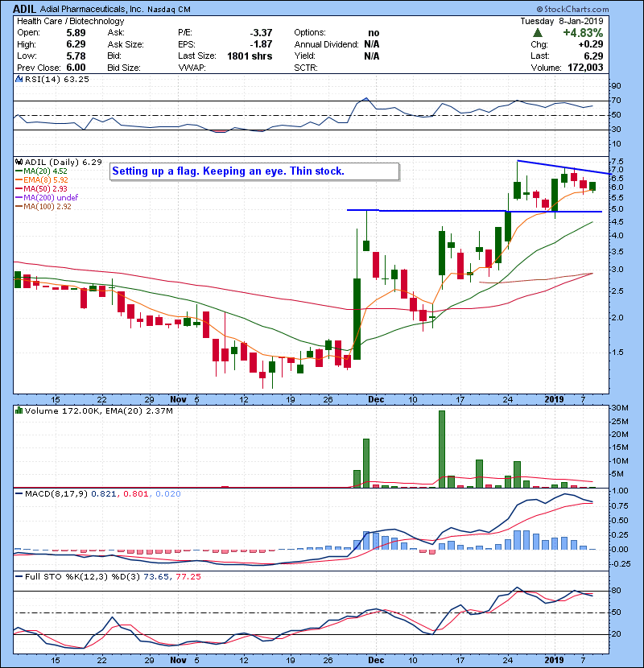Click the MACD(8,17,9) indicator label
Screen dimensions: 644x668
[x=56, y=494]
